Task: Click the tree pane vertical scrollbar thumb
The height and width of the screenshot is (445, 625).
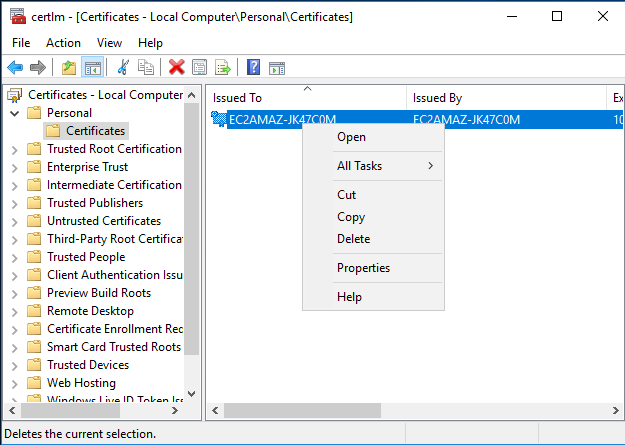Action: coord(192,228)
